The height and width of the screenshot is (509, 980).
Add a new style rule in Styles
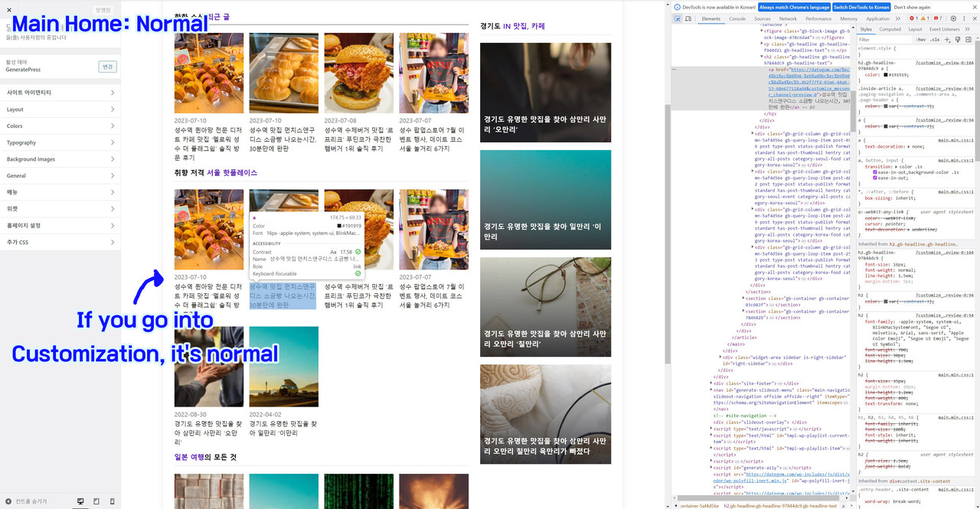click(946, 39)
